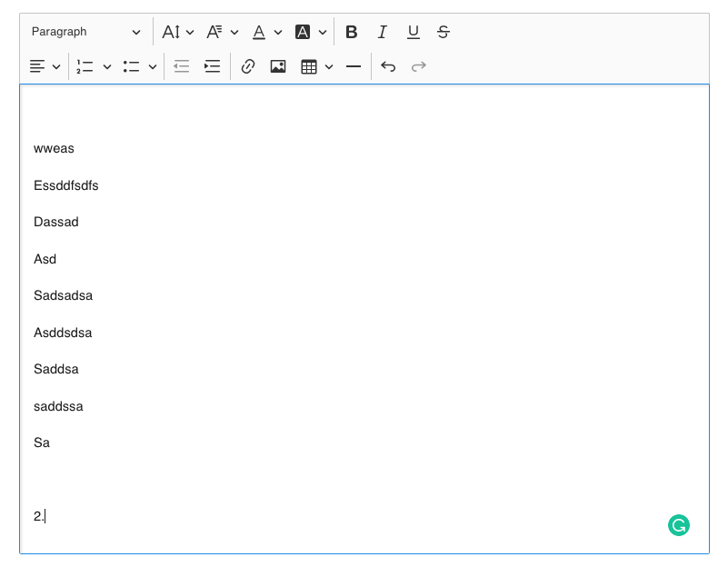Viewport: 728px width, 577px height.
Task: Open the numbered list options chevron
Action: (105, 65)
